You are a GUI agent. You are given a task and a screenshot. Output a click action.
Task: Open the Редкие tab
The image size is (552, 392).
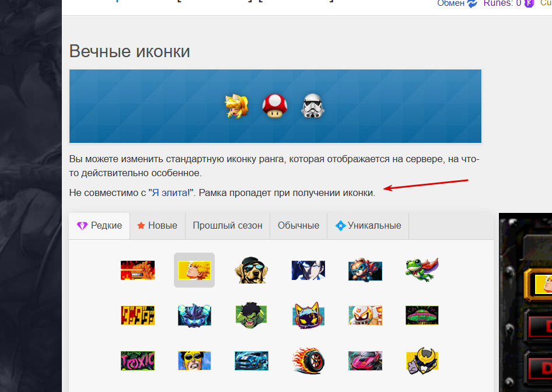pyautogui.click(x=99, y=226)
